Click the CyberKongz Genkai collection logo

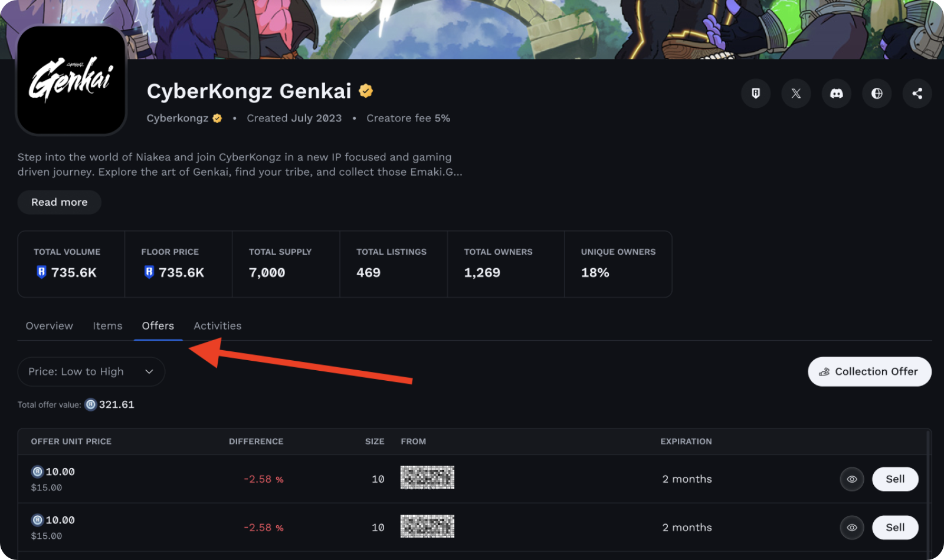[x=71, y=81]
